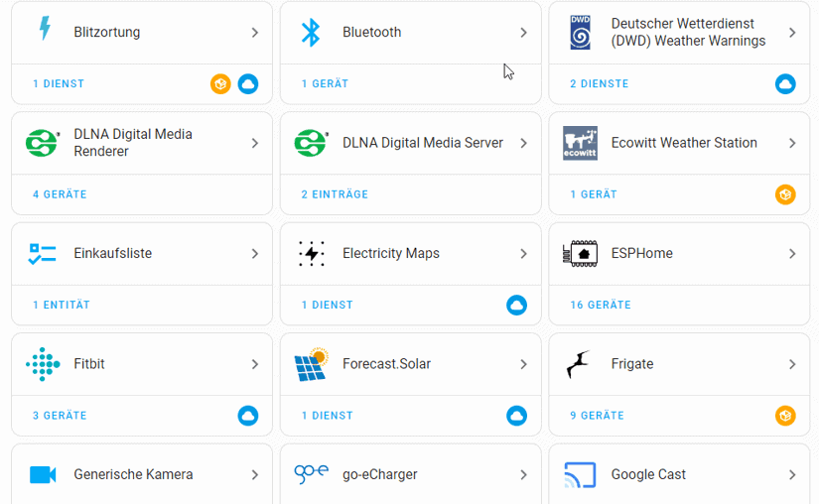
Task: Click the Electricity Maps icon
Action: point(312,253)
